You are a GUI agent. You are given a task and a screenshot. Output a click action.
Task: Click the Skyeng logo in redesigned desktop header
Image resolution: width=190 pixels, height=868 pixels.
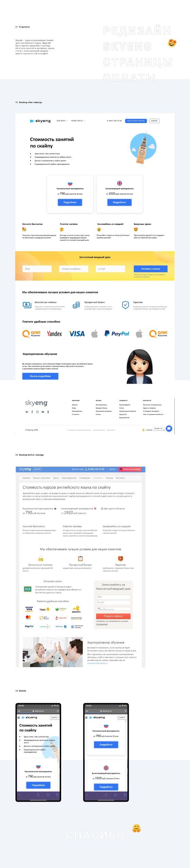pos(40,121)
